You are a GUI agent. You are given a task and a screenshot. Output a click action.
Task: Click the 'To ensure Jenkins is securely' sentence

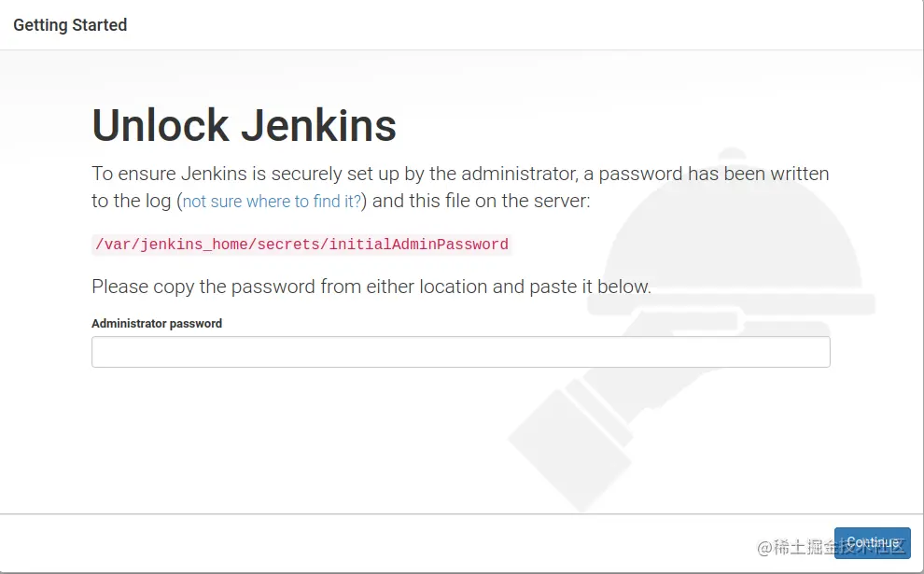(243, 174)
